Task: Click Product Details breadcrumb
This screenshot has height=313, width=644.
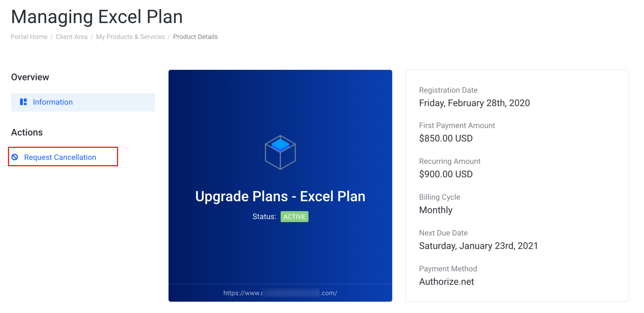Action: click(195, 37)
